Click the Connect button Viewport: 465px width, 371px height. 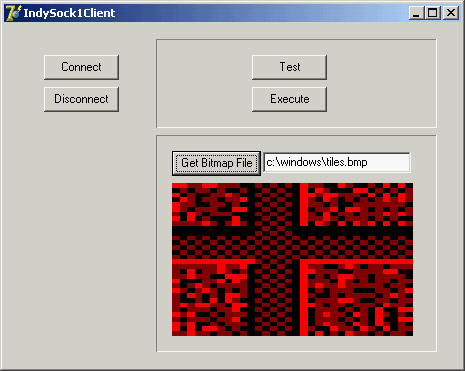[x=81, y=67]
